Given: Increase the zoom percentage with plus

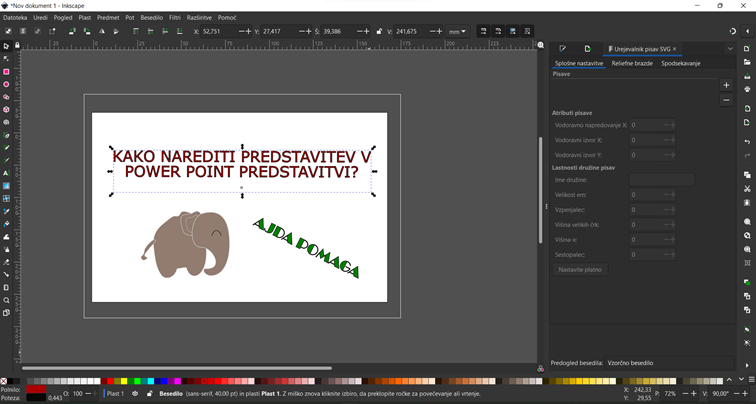Looking at the screenshot, I should (x=694, y=393).
